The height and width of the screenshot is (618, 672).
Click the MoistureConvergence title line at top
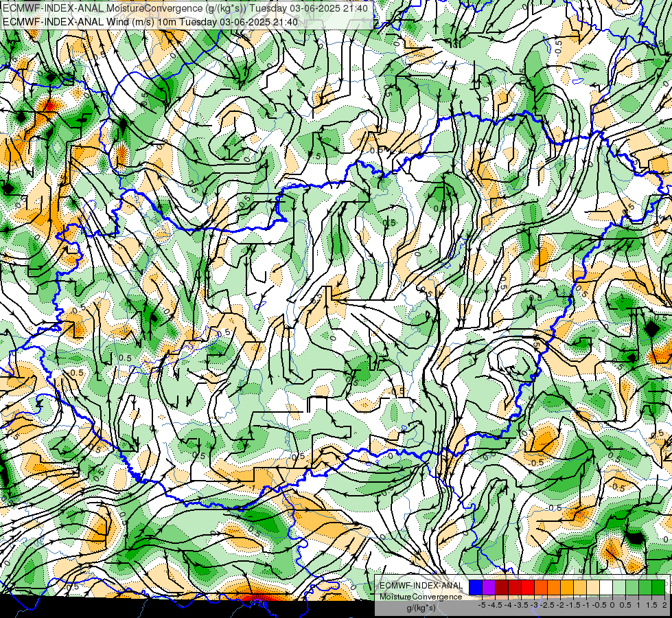pos(185,8)
